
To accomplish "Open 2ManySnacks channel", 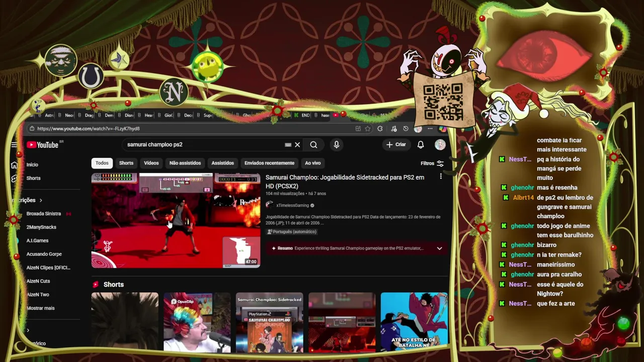I will [x=41, y=227].
